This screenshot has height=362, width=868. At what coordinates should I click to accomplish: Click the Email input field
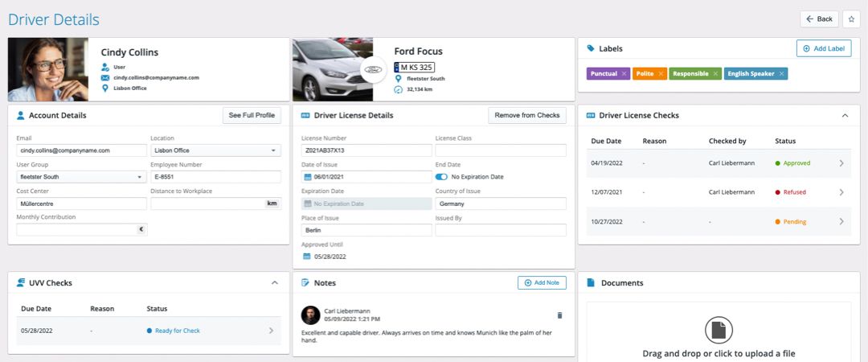pyautogui.click(x=81, y=150)
